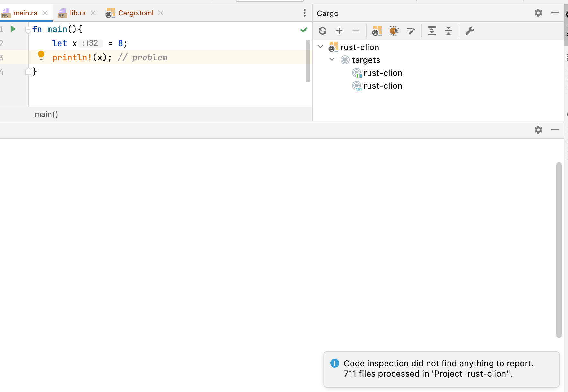
Task: Select the pencil edit icon in Cargo toolbar
Action: 411,31
